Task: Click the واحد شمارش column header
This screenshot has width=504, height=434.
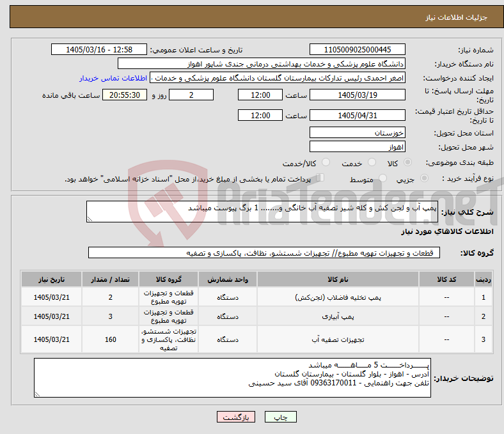Action: (228, 279)
